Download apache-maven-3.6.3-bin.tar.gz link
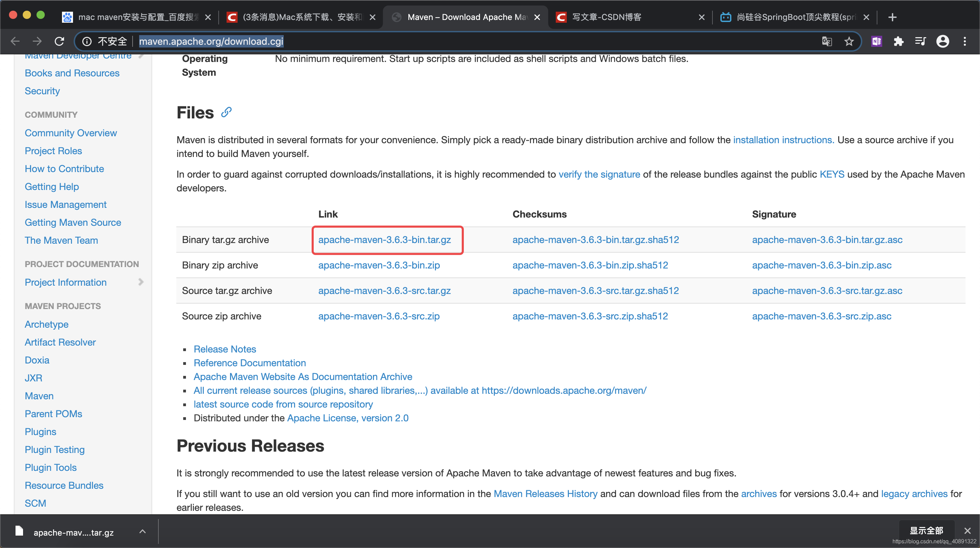The height and width of the screenshot is (548, 980). point(384,240)
